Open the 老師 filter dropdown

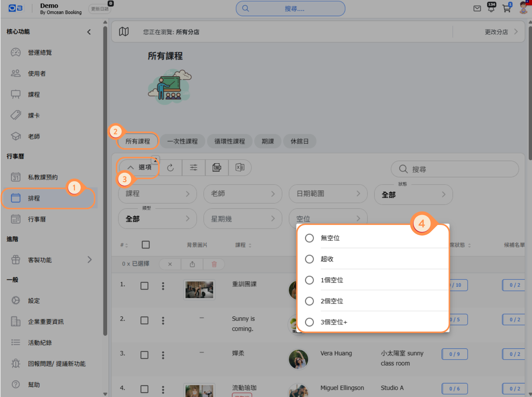click(243, 194)
